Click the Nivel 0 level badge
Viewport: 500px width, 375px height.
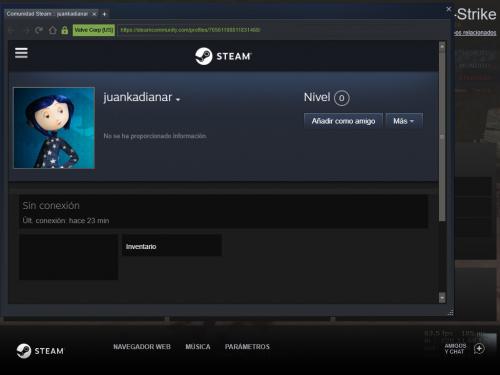coord(341,98)
